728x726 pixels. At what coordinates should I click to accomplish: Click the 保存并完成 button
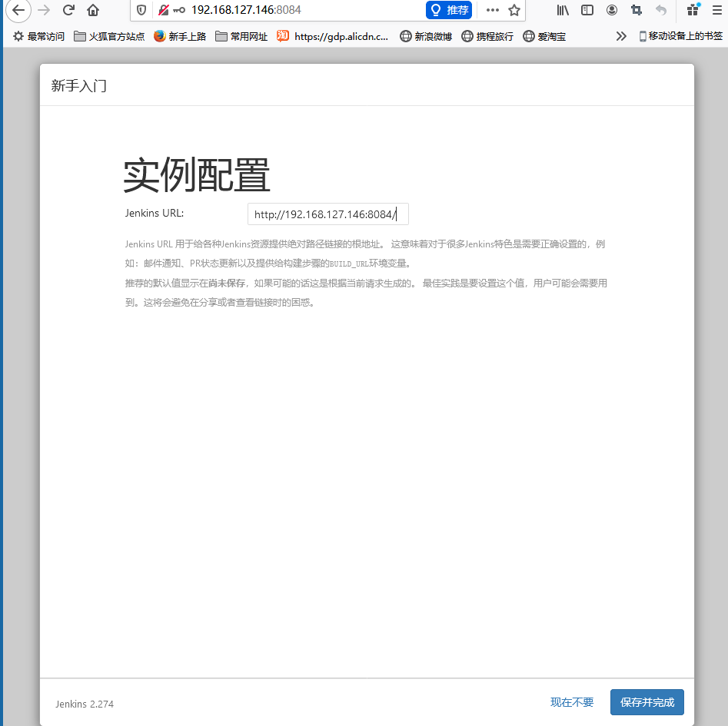647,702
